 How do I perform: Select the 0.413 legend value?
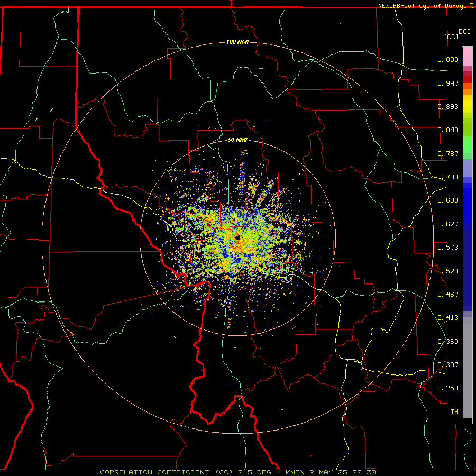[x=448, y=318]
